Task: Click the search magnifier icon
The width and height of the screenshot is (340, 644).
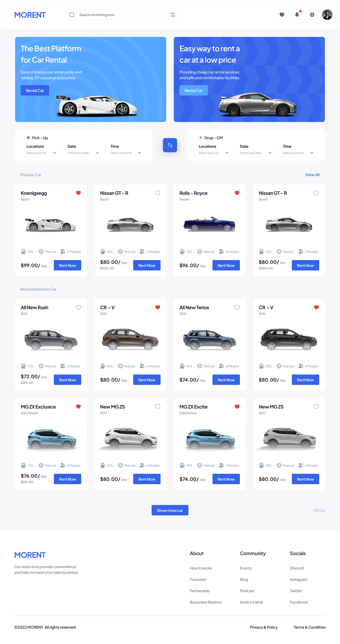Action: coord(72,14)
